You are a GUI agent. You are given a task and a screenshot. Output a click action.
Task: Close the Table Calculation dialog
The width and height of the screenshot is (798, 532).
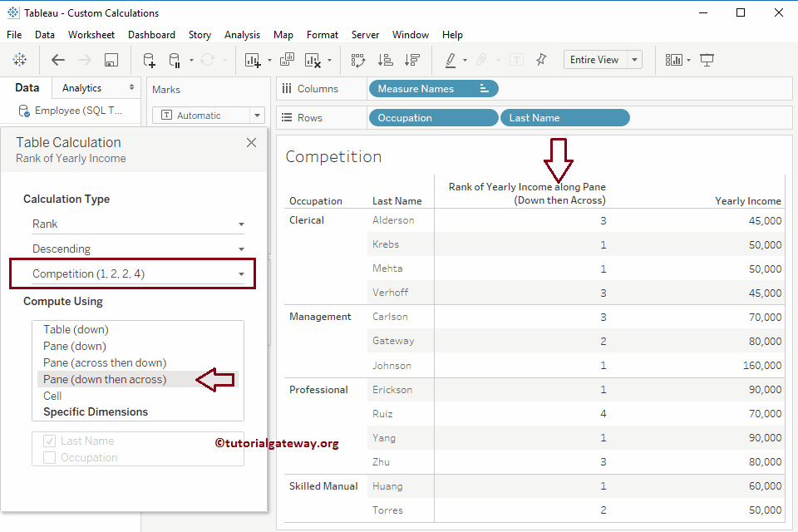[x=251, y=143]
